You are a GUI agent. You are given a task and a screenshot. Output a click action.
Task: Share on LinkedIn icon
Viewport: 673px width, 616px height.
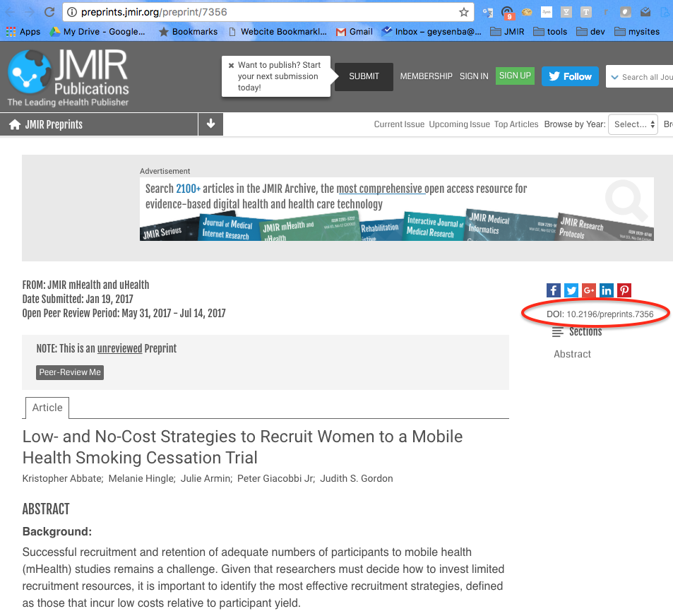607,290
